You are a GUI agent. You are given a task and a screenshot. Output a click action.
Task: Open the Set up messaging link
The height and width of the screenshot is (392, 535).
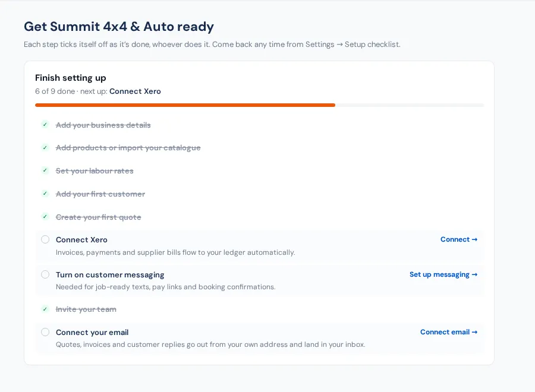coord(443,274)
